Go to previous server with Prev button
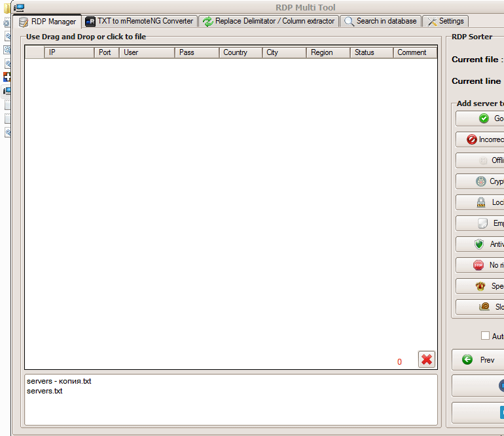The image size is (504, 436). click(478, 360)
